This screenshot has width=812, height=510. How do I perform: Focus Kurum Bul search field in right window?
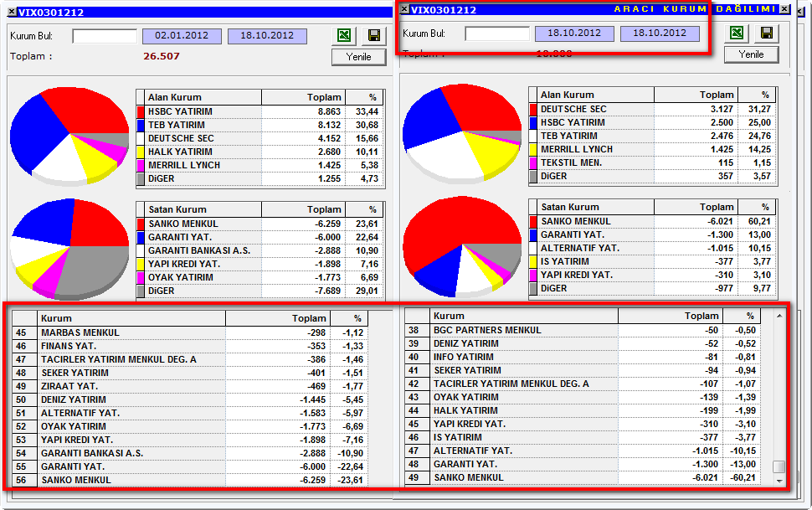497,33
